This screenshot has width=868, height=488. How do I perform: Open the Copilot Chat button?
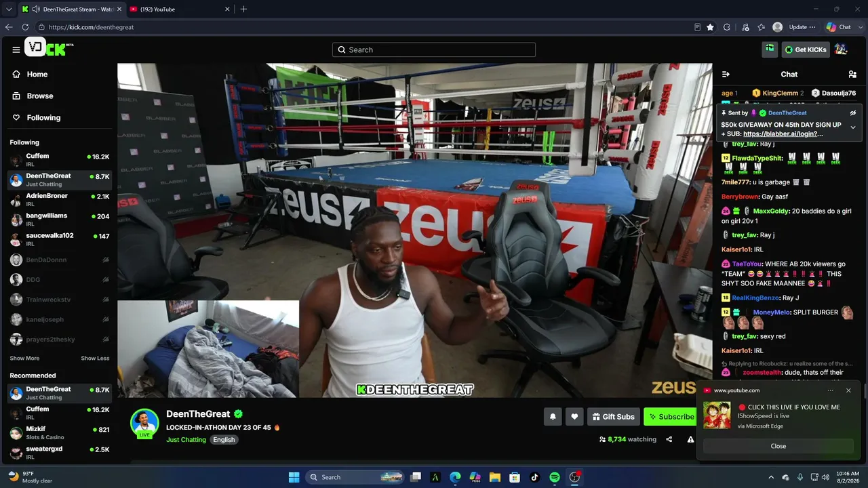pos(839,27)
